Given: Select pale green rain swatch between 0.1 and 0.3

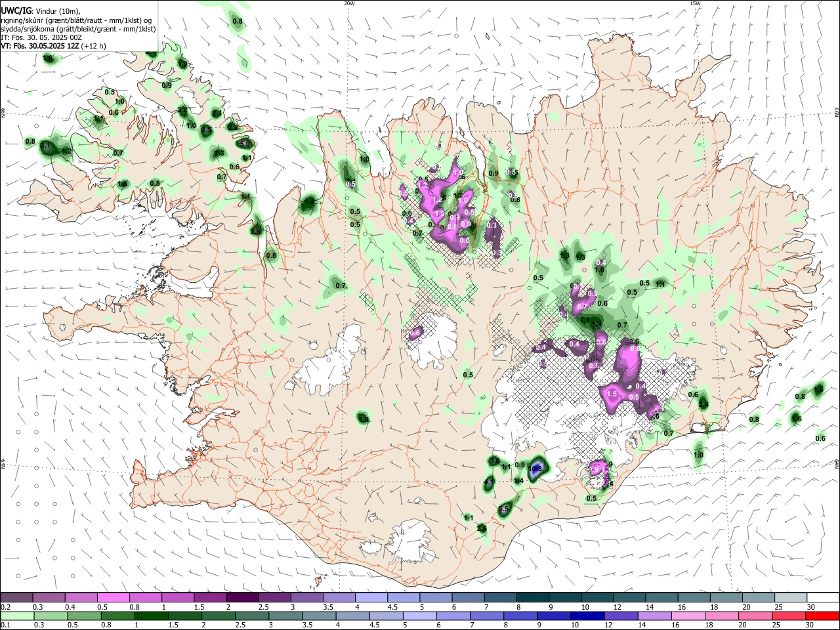Looking at the screenshot, I should click(x=16, y=616).
